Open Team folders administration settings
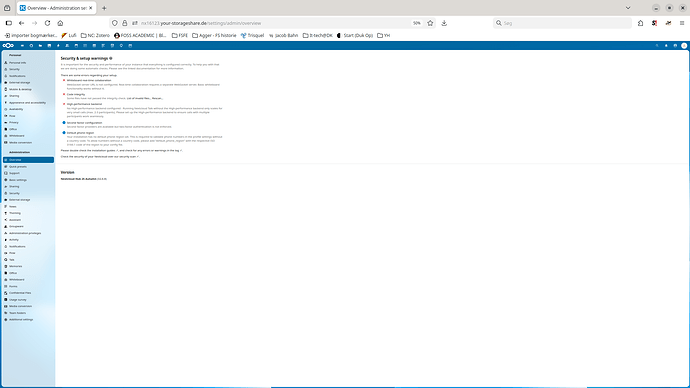The image size is (690, 388). tap(28, 313)
